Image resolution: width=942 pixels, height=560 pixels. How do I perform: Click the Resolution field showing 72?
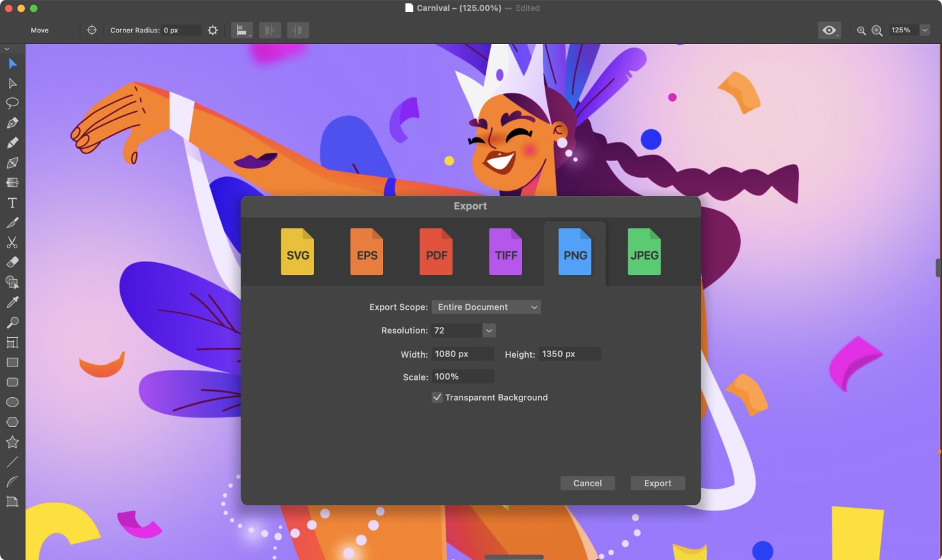pyautogui.click(x=457, y=330)
